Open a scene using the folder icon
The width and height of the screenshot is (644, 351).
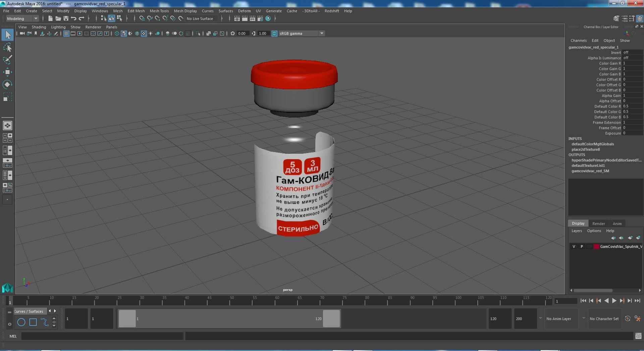point(58,18)
